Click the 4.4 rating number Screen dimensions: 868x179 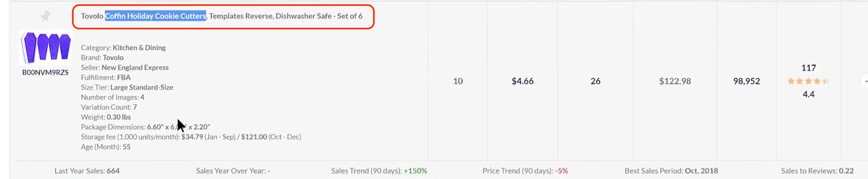point(808,94)
